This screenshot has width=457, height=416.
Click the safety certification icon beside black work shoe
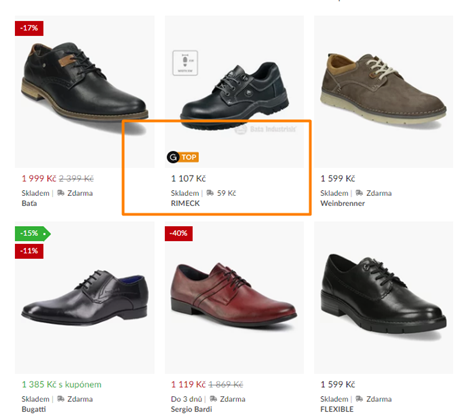click(185, 63)
